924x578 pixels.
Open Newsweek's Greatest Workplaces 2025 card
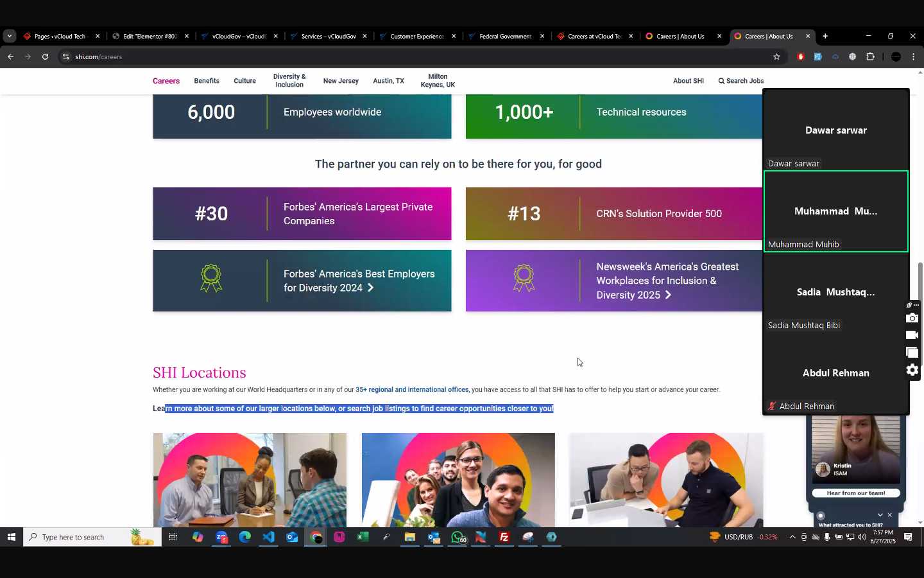tap(614, 281)
